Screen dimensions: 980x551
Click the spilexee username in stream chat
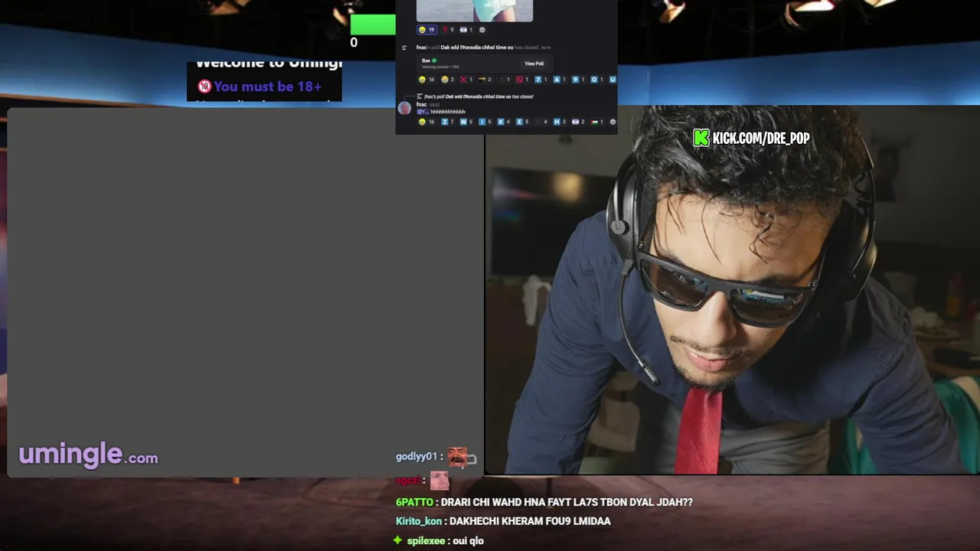click(426, 540)
